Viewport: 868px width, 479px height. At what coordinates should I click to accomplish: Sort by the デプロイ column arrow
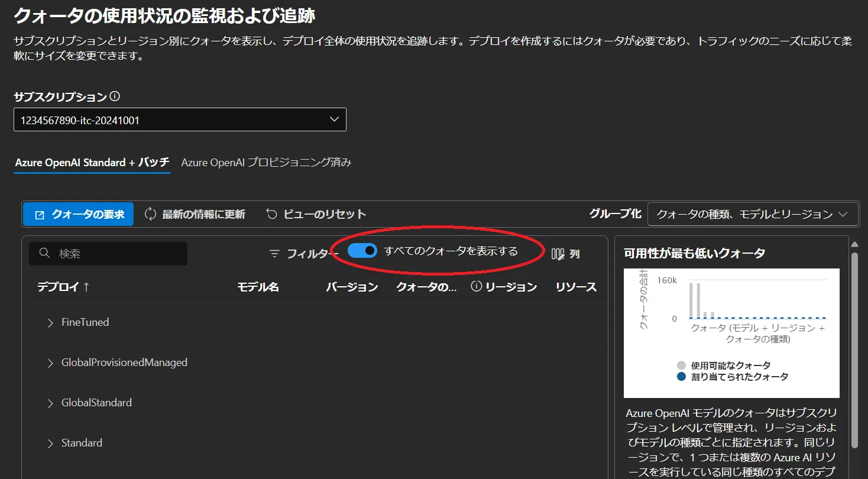tap(86, 287)
